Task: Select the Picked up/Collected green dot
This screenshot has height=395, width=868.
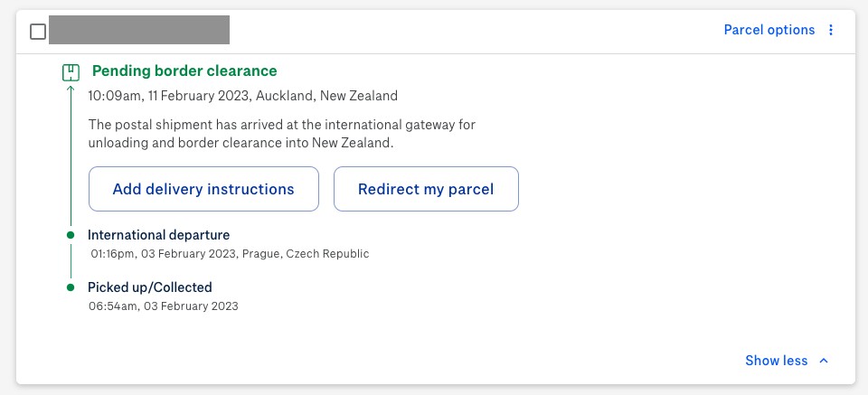Action: point(71,287)
